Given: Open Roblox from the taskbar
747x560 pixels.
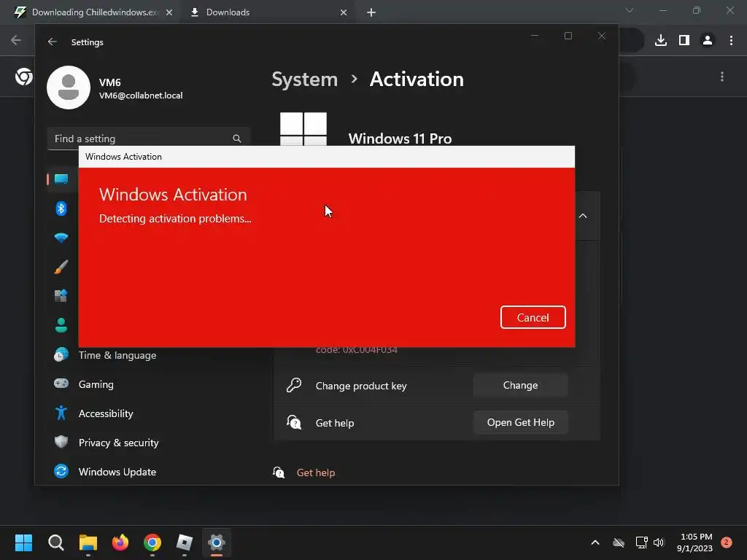Looking at the screenshot, I should (185, 542).
